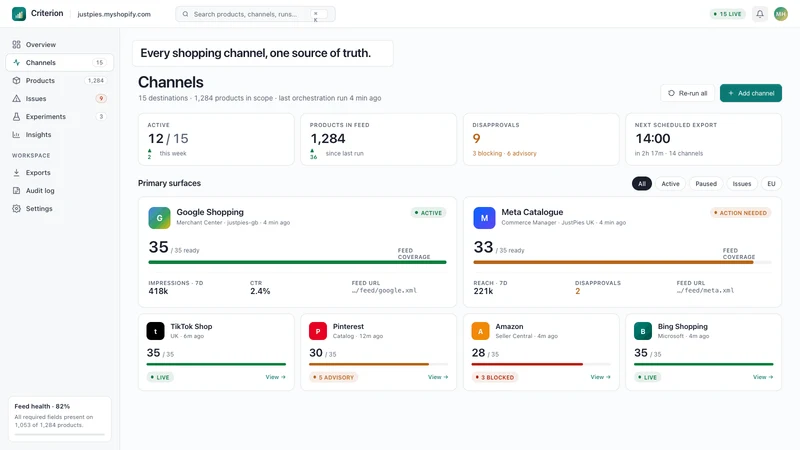
Task: Click the Channels pulse icon
Action: [x=16, y=62]
